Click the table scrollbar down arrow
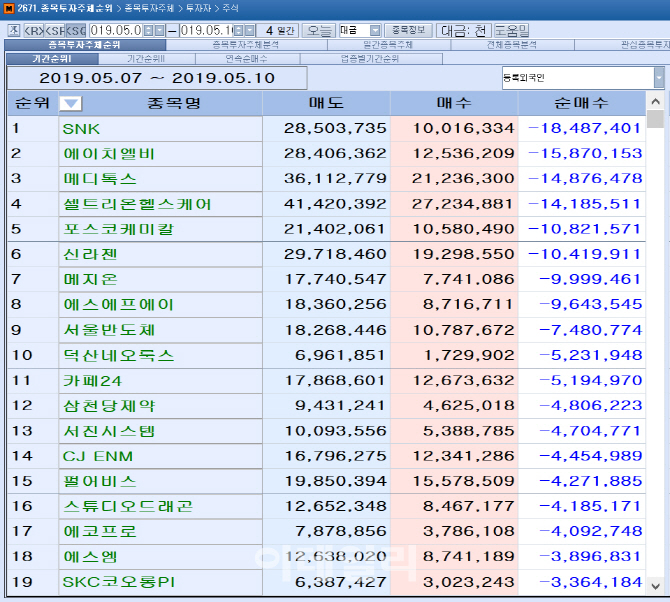670x602 pixels. 655,586
